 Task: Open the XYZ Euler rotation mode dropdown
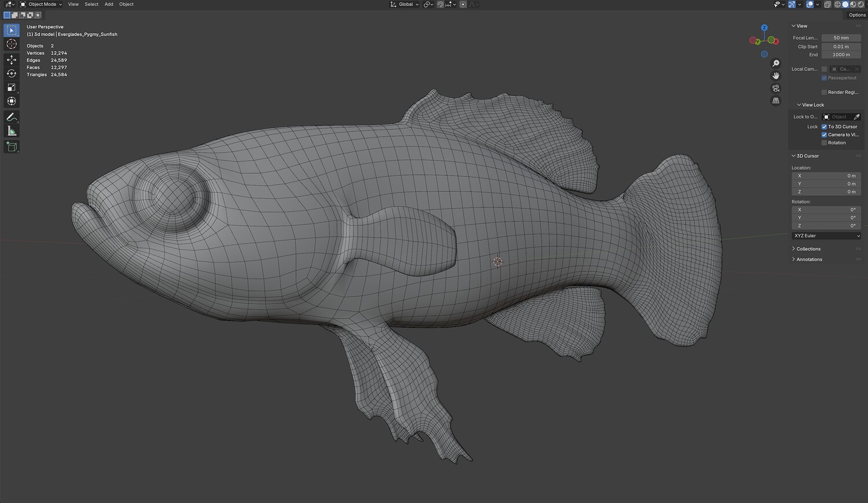coord(826,236)
